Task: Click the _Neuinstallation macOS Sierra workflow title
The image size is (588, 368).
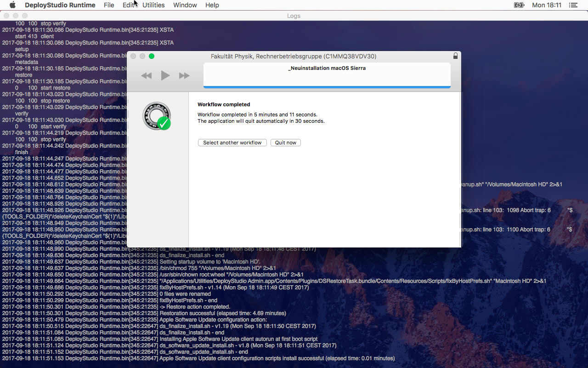Action: click(x=327, y=68)
